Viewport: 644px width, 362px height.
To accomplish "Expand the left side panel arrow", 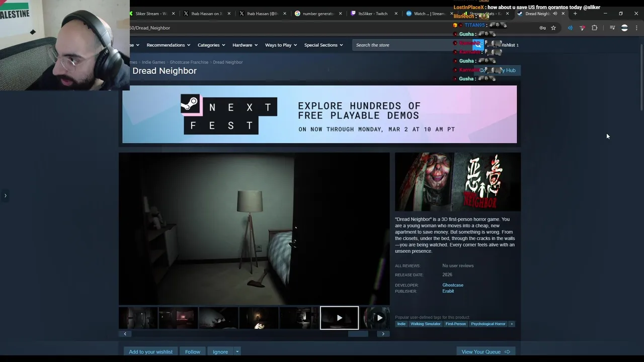I will (6, 196).
